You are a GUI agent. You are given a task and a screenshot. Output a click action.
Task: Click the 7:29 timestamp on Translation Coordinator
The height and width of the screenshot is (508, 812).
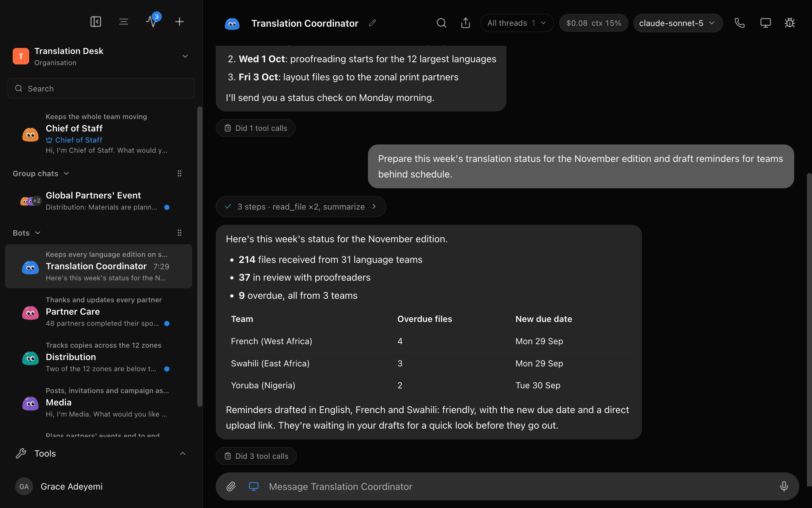click(161, 266)
